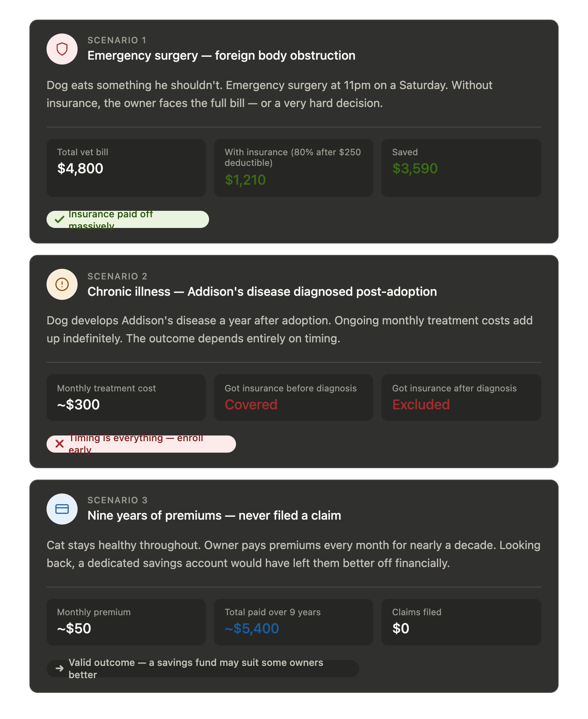This screenshot has width=588, height=719.
Task: Click the orange alert circle icon in Scenario 2
Action: pyautogui.click(x=62, y=284)
